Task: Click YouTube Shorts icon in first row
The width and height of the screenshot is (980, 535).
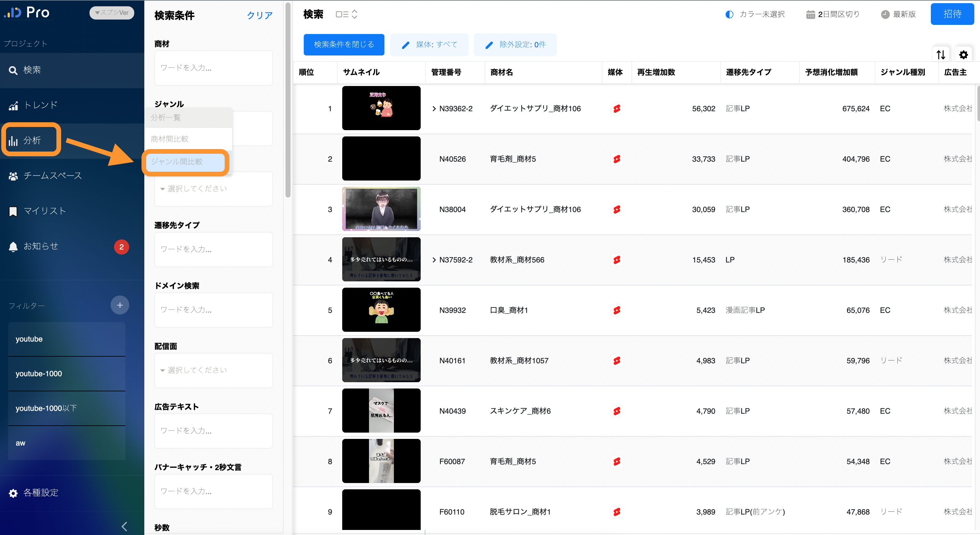Action: pos(617,108)
